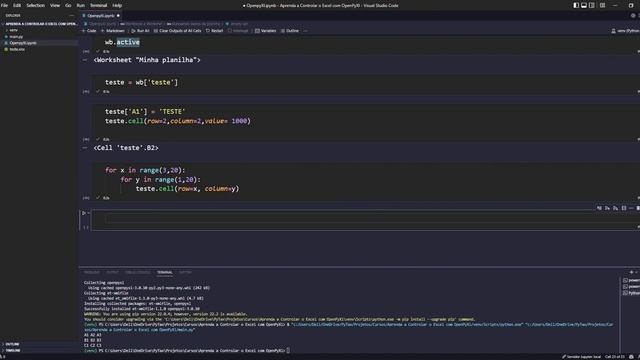Collapse the Worksheet "Minha planilha" output
640x360 pixels.
click(85, 60)
